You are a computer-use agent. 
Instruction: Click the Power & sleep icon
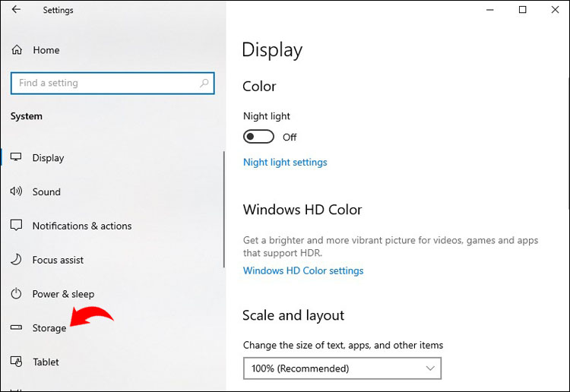pyautogui.click(x=16, y=294)
